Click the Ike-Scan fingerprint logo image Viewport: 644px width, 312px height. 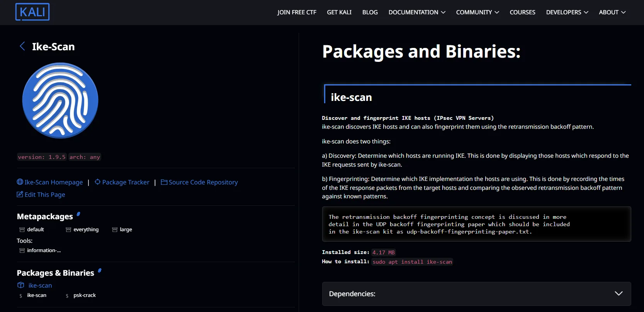coord(60,101)
